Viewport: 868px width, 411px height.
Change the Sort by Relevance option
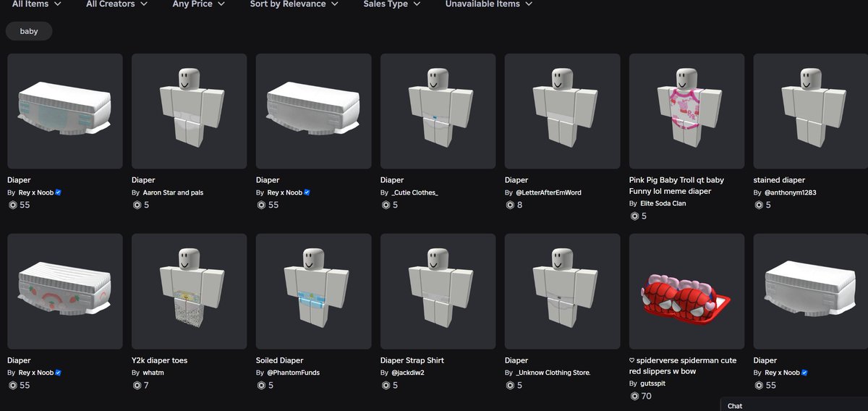295,4
